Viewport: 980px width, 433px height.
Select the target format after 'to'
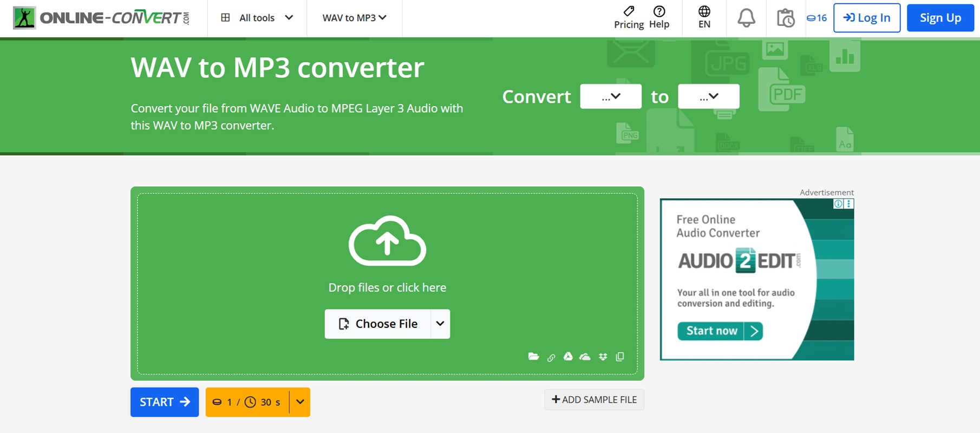point(709,96)
